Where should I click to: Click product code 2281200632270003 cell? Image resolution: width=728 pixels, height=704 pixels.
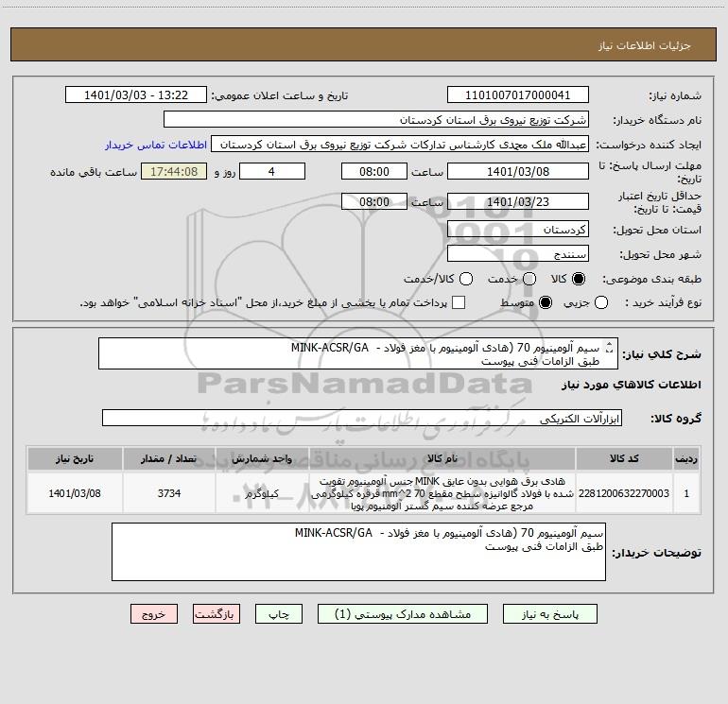(624, 493)
